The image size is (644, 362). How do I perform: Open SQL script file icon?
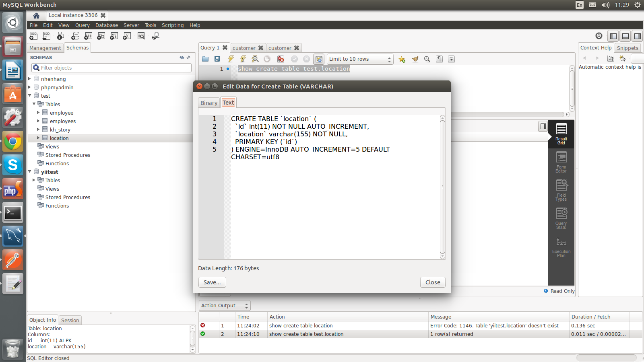point(47,36)
